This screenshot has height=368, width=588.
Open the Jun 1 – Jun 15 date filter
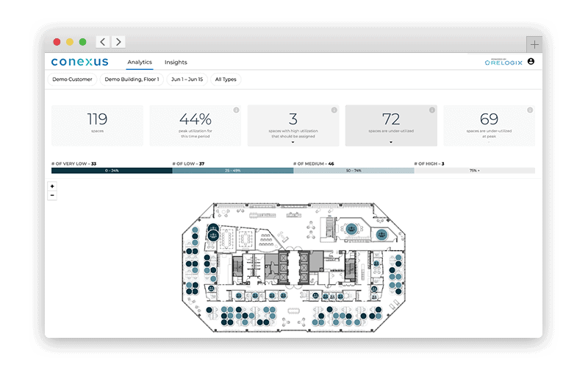pos(187,79)
